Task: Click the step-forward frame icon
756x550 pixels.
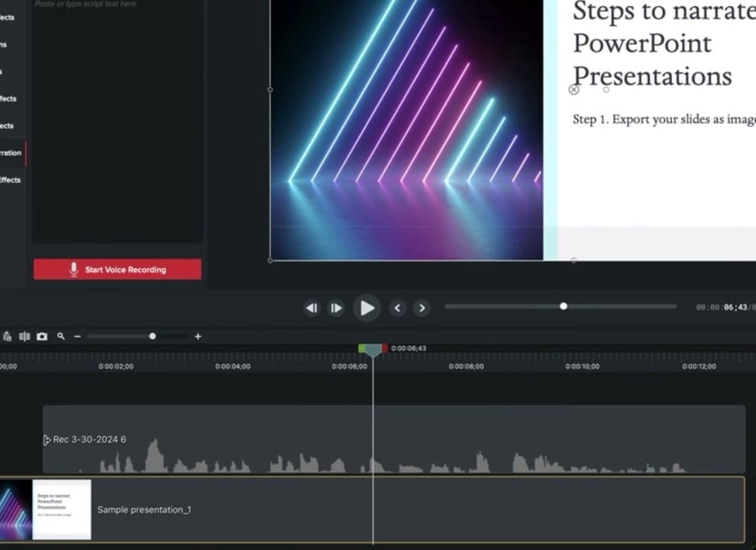Action: pos(336,308)
